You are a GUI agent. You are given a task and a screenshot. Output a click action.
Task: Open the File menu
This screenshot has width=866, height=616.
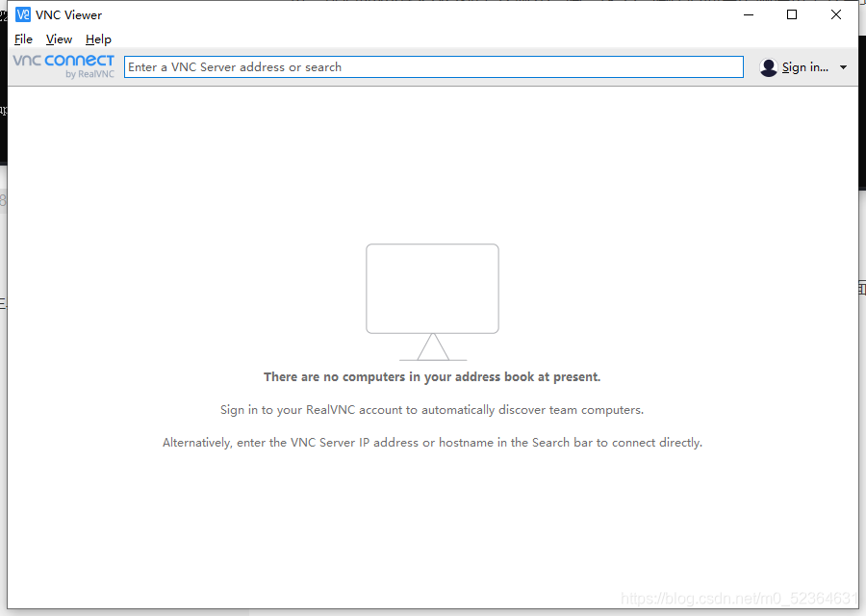pos(23,39)
